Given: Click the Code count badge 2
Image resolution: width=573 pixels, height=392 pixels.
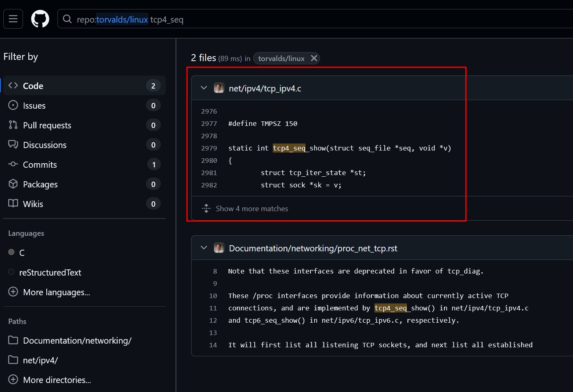Looking at the screenshot, I should pyautogui.click(x=153, y=86).
